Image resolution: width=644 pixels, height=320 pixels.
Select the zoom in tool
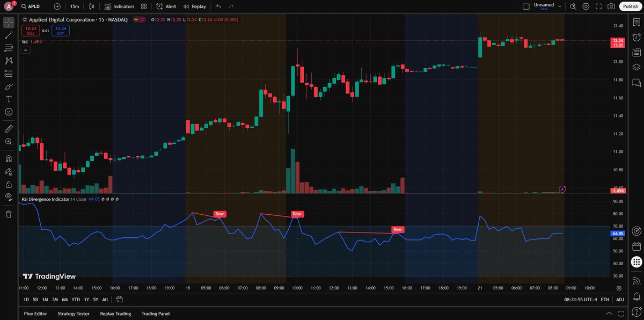(9, 142)
